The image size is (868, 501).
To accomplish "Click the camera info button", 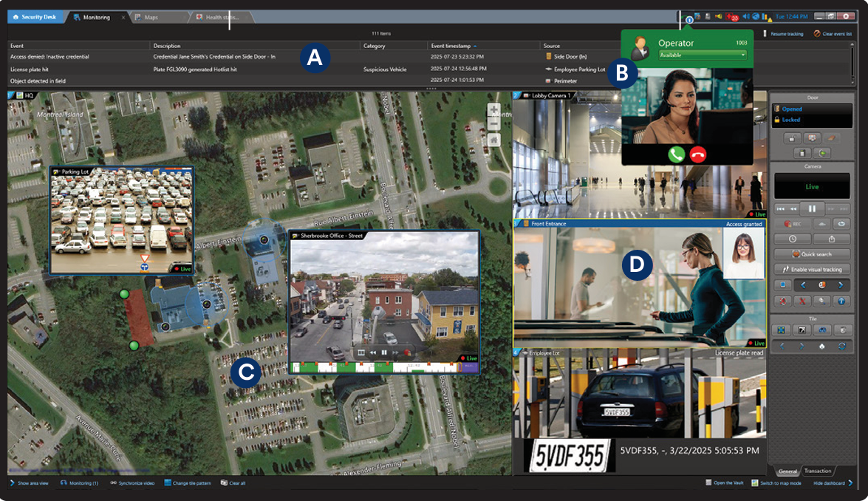I will [x=841, y=301].
